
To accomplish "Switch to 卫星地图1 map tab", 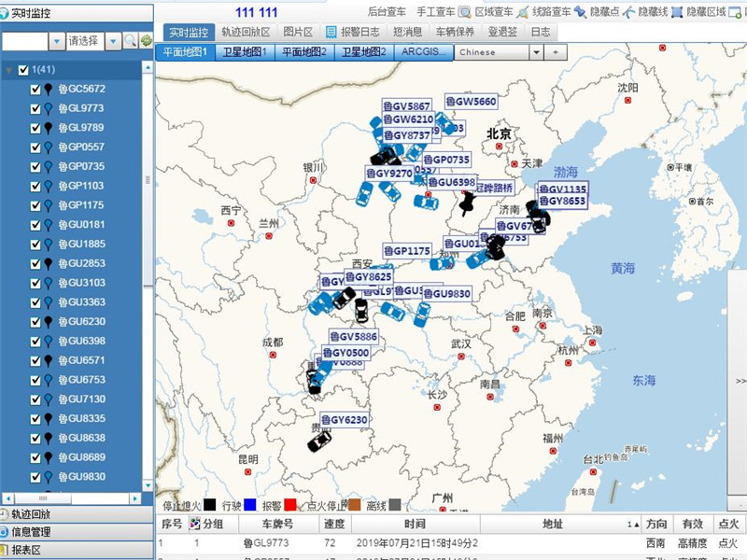I will tap(244, 52).
